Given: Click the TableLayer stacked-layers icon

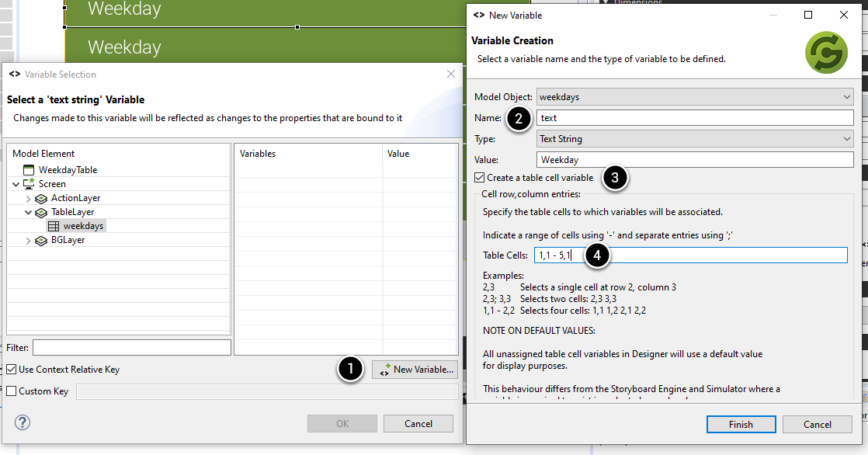Looking at the screenshot, I should point(40,211).
